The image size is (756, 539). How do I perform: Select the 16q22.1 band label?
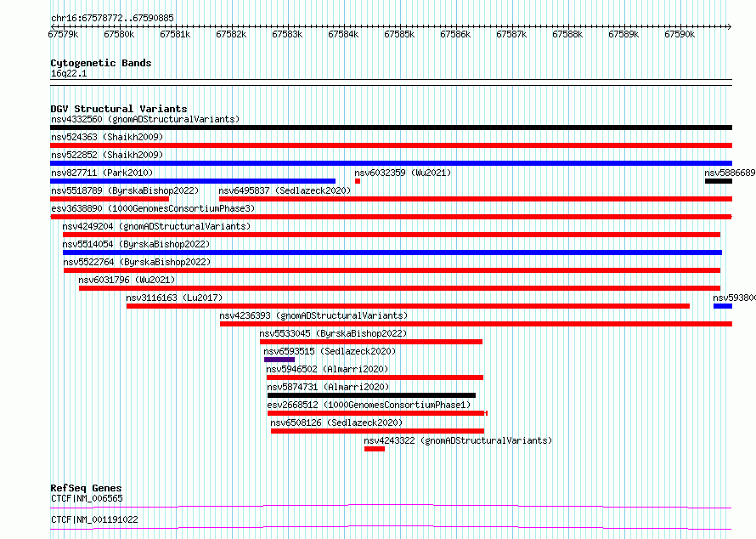click(69, 73)
